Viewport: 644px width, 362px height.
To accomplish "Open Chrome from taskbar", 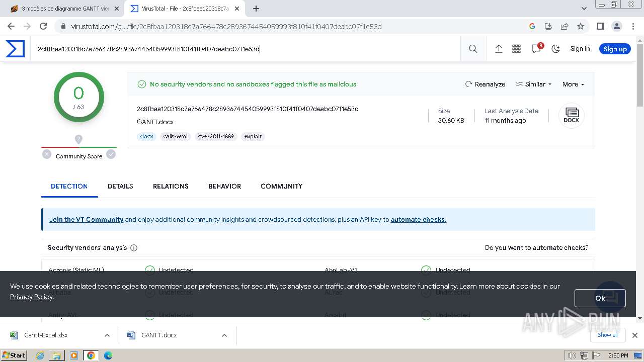I will pos(91,355).
